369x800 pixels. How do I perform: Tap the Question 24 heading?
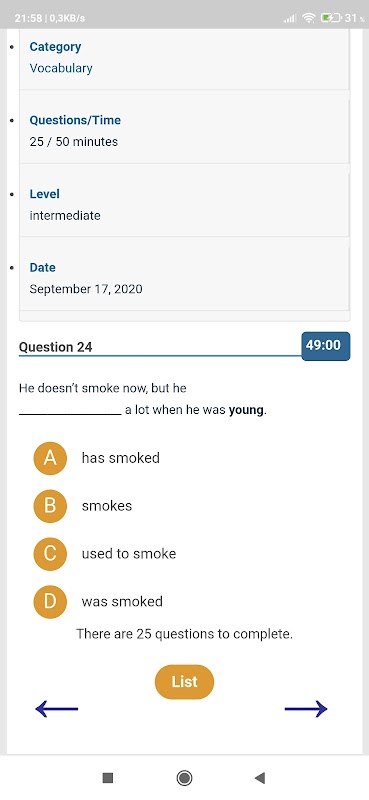(56, 347)
